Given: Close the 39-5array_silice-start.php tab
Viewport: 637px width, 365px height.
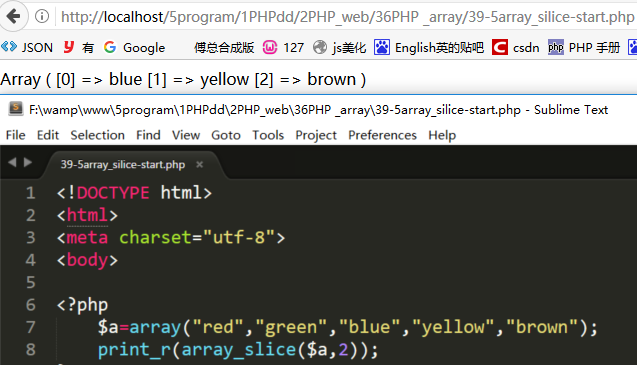Looking at the screenshot, I should click(199, 165).
